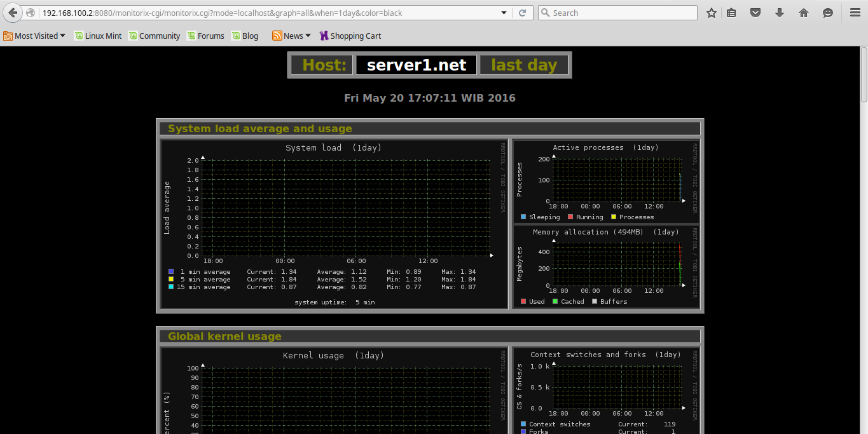Open the System load (1day) graph
This screenshot has height=434, width=868.
click(x=334, y=225)
